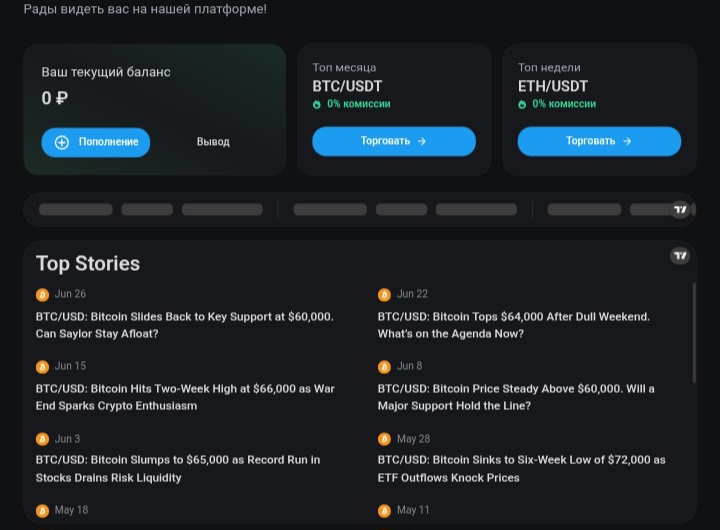Screen dimensions: 720x530
Task: Open story Bitcoin Hits Two-Week High at $66,000
Action: click(185, 397)
